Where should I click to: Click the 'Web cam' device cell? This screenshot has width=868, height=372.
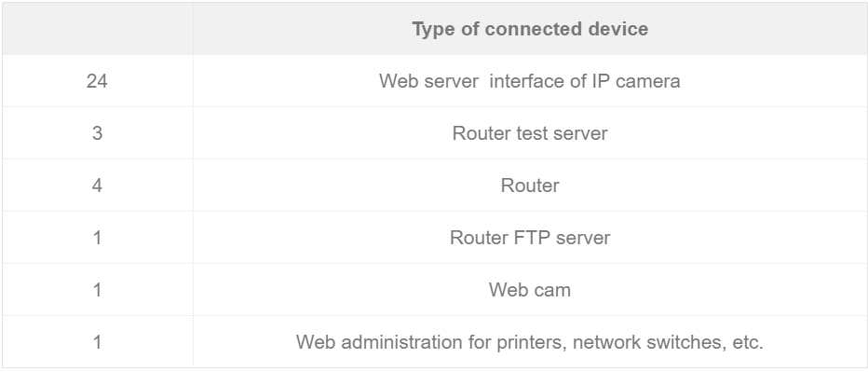[x=530, y=289]
